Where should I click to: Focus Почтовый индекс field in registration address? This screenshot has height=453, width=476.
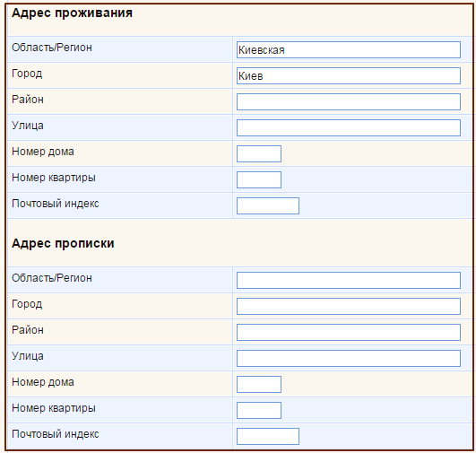(268, 437)
